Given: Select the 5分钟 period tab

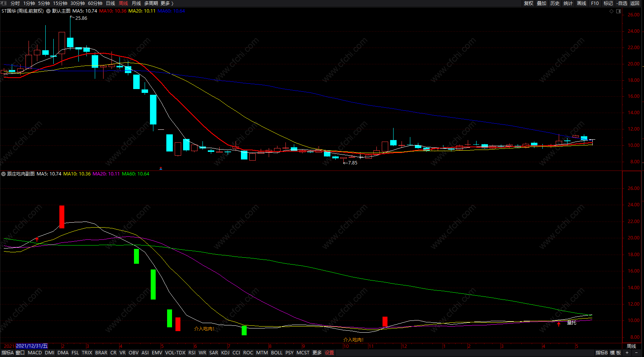Looking at the screenshot, I should 44,3.
